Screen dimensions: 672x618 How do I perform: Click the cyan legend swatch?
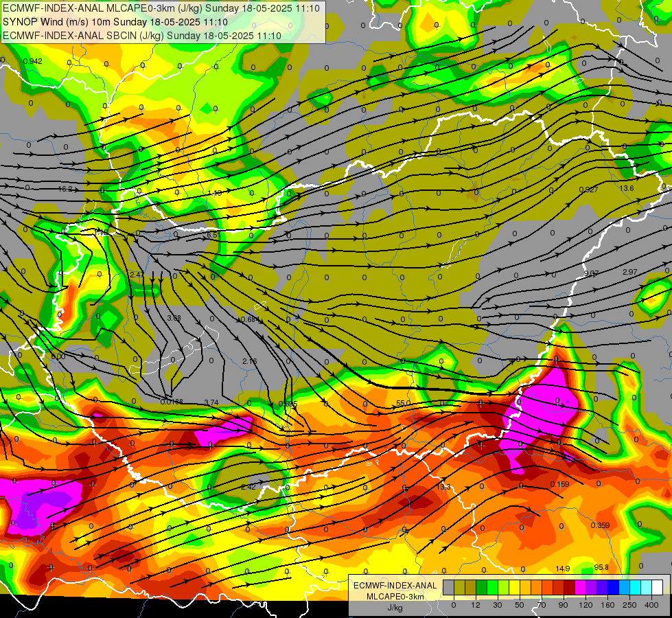click(x=635, y=587)
